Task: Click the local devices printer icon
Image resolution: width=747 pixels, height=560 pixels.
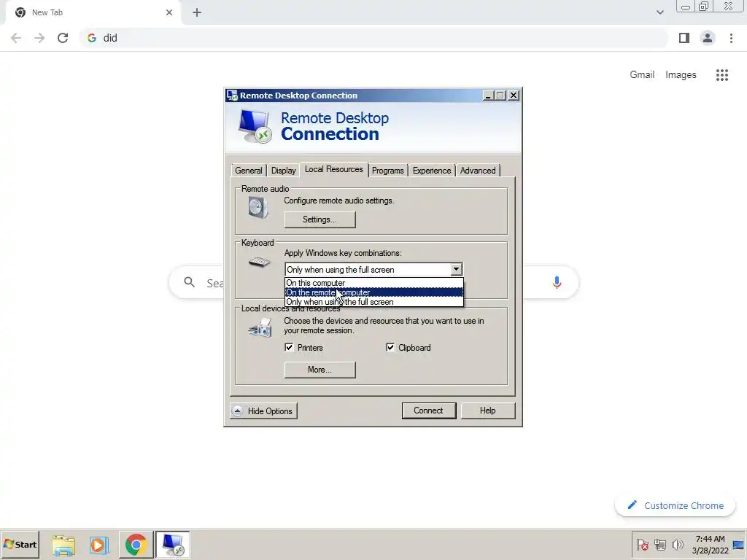Action: 260,327
